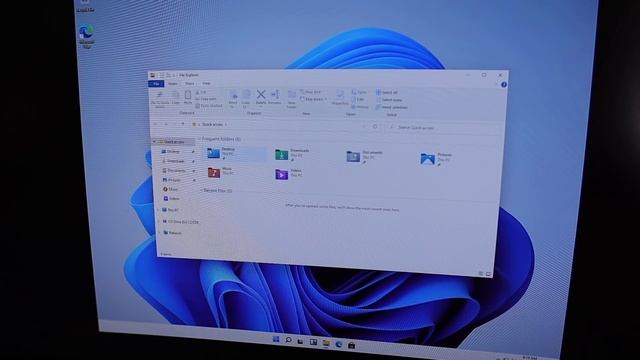Image resolution: width=640 pixels, height=360 pixels.
Task: Click the Up arrow in address bar
Action: 182,124
